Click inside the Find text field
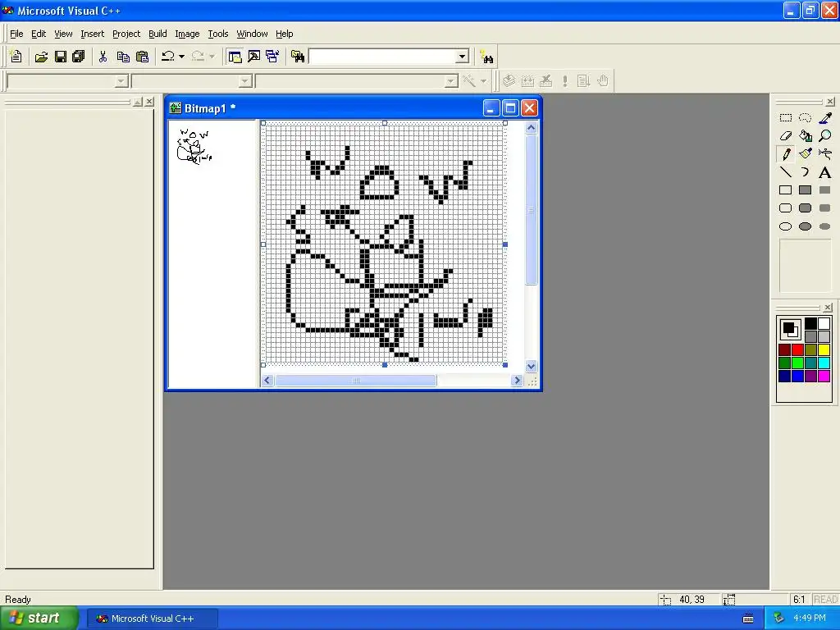This screenshot has height=630, width=840. [382, 57]
